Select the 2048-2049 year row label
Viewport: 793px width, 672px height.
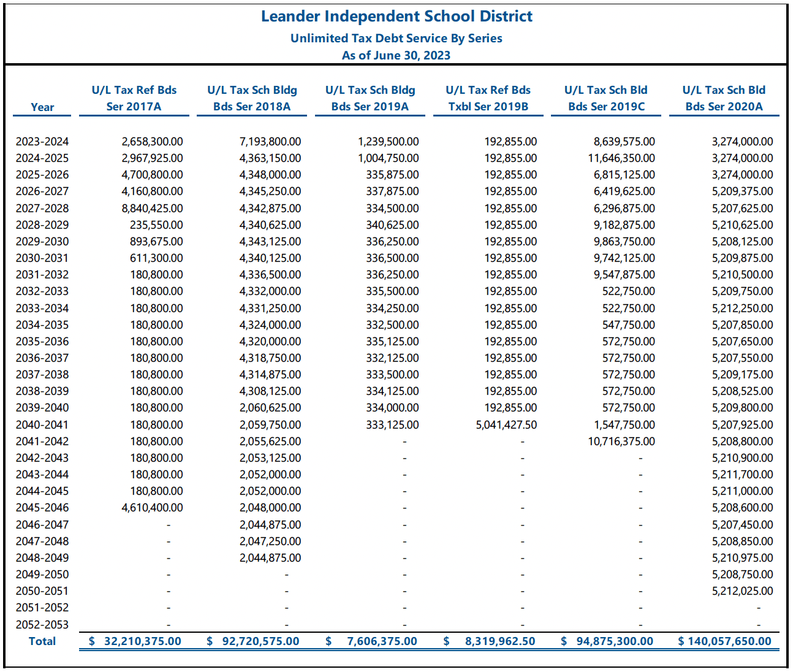pos(42,558)
